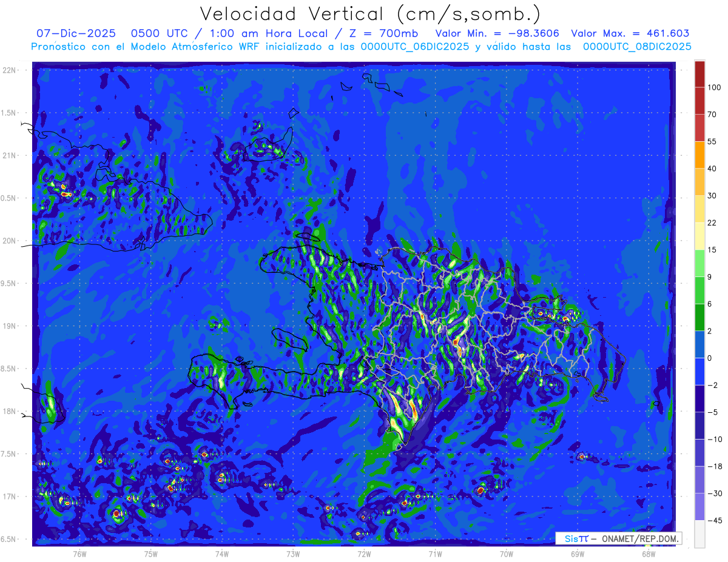Viewport: 728px width, 562px height.
Task: Click the colorbar label "100"
Action: pyautogui.click(x=714, y=88)
